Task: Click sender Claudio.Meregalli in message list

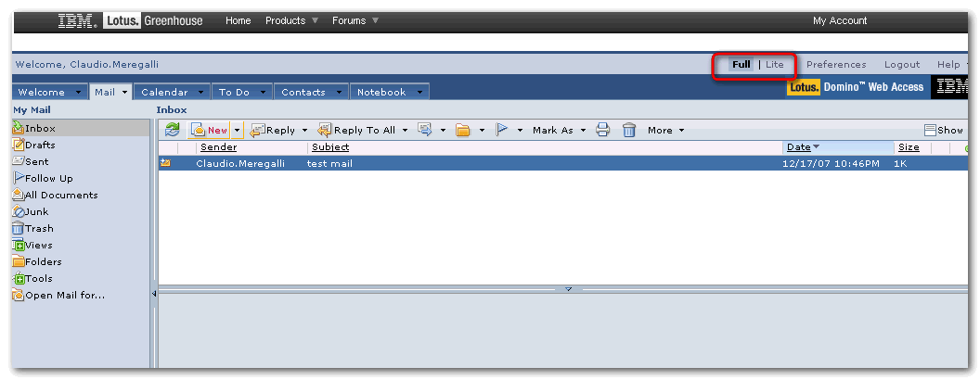Action: 240,163
